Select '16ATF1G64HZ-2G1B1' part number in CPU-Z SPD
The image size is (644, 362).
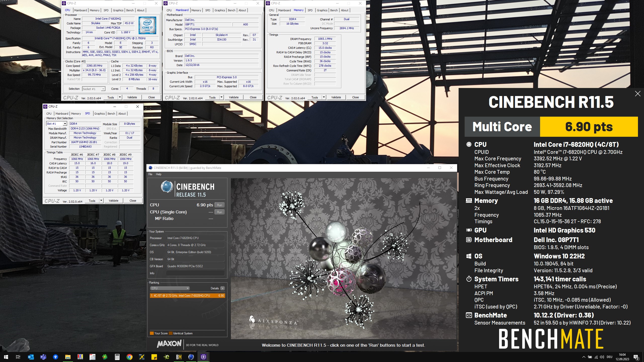[x=84, y=142]
